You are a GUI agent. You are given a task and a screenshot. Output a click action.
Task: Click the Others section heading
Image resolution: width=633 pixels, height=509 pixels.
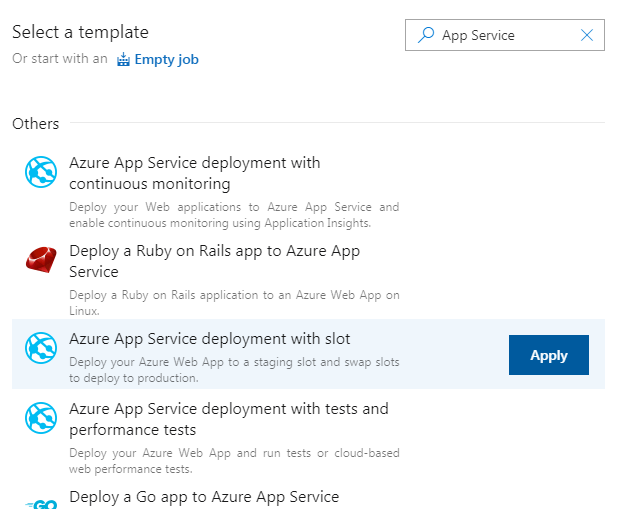pyautogui.click(x=36, y=124)
